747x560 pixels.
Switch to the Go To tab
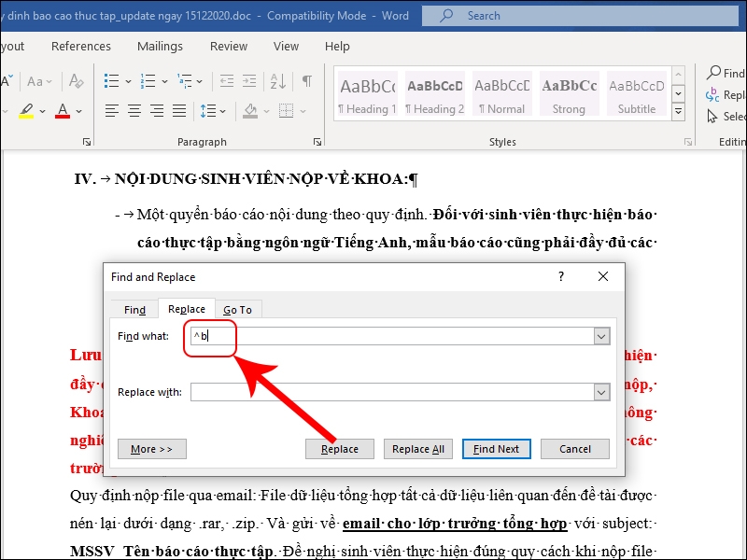[238, 309]
